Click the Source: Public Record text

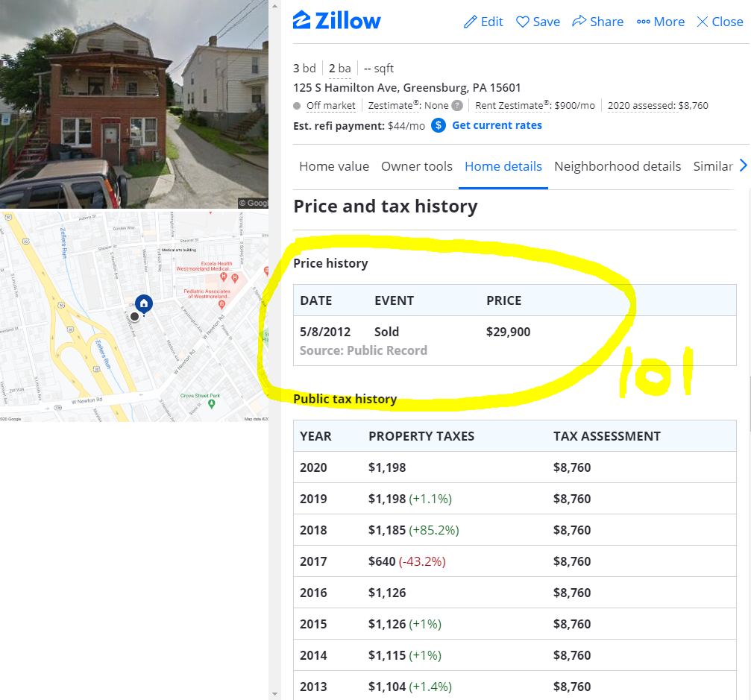click(x=363, y=350)
